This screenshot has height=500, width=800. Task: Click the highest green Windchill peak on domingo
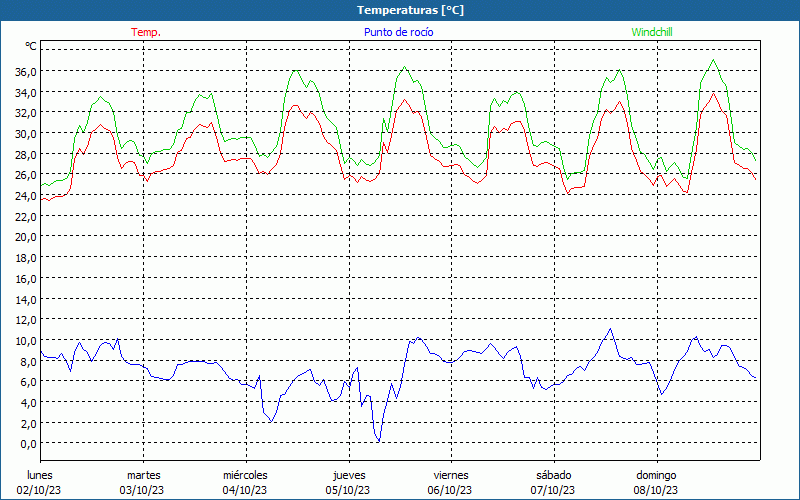[713, 60]
